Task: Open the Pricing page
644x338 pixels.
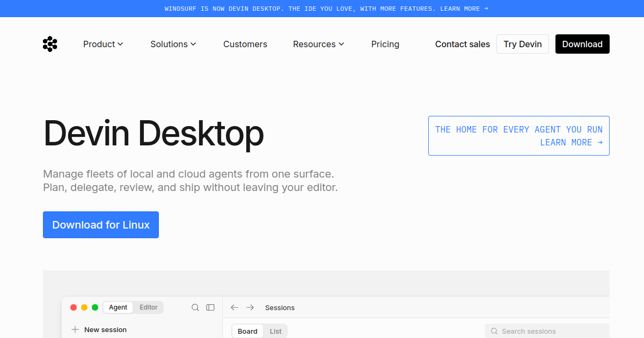Action: [x=385, y=44]
